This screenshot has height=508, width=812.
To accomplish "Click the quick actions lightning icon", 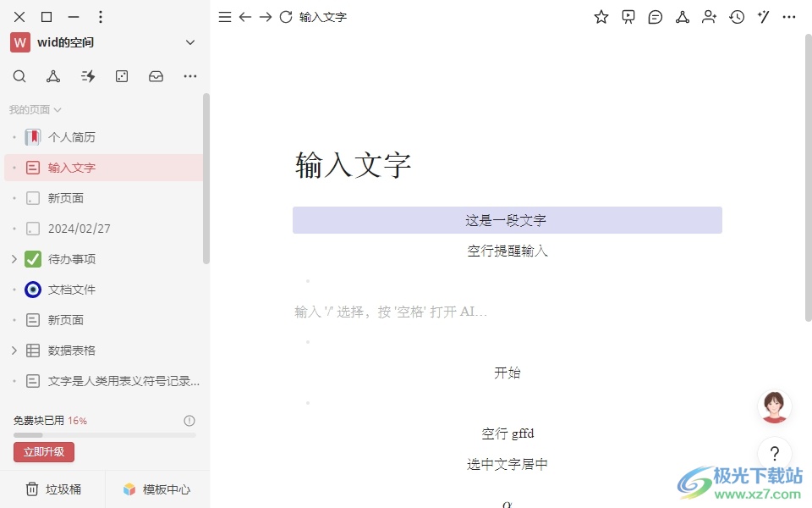I will tap(87, 76).
